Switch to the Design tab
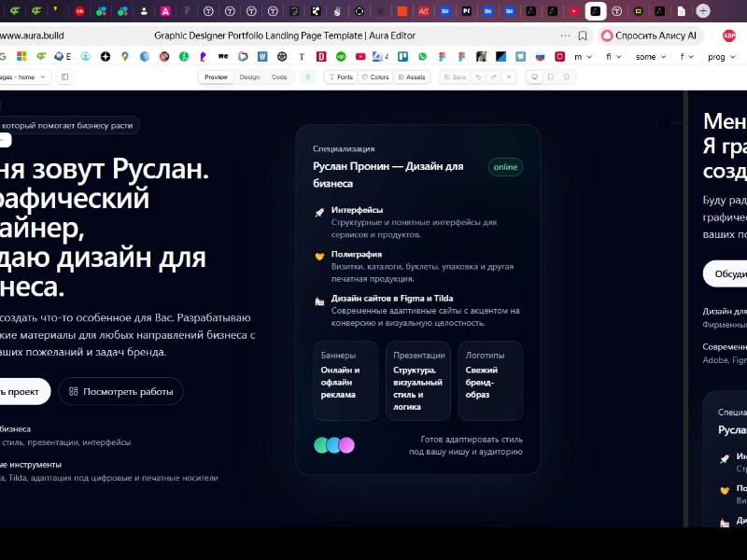 (x=249, y=77)
